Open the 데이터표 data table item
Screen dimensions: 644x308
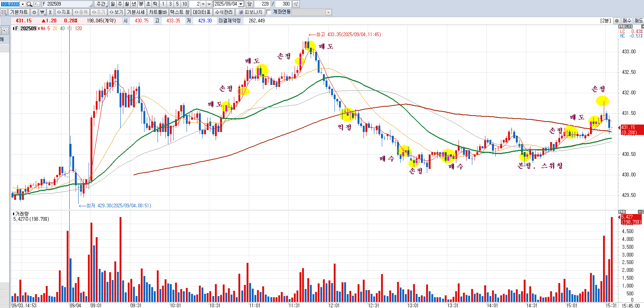pos(202,12)
